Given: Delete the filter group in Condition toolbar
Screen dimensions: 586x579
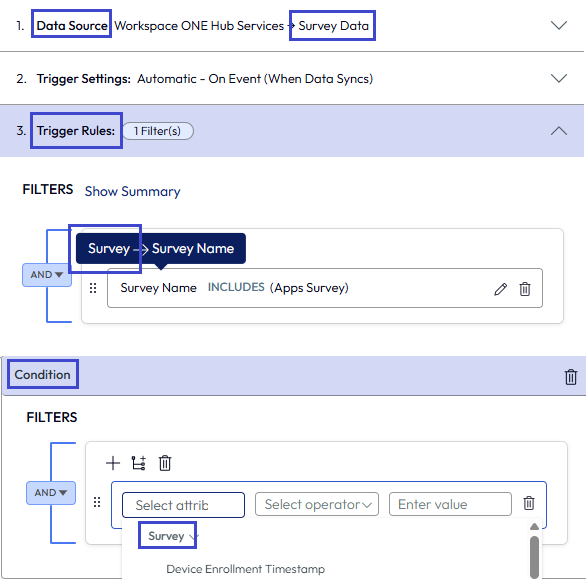Looking at the screenshot, I should [x=165, y=463].
